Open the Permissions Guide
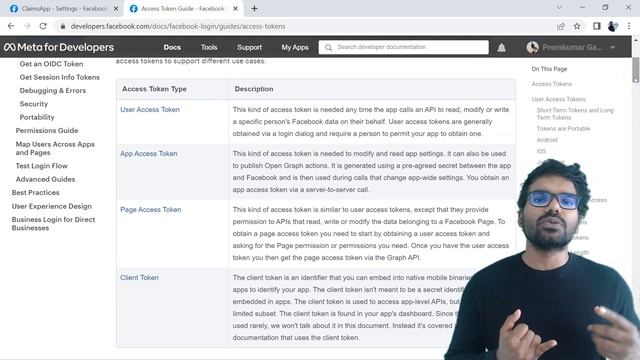 47,131
